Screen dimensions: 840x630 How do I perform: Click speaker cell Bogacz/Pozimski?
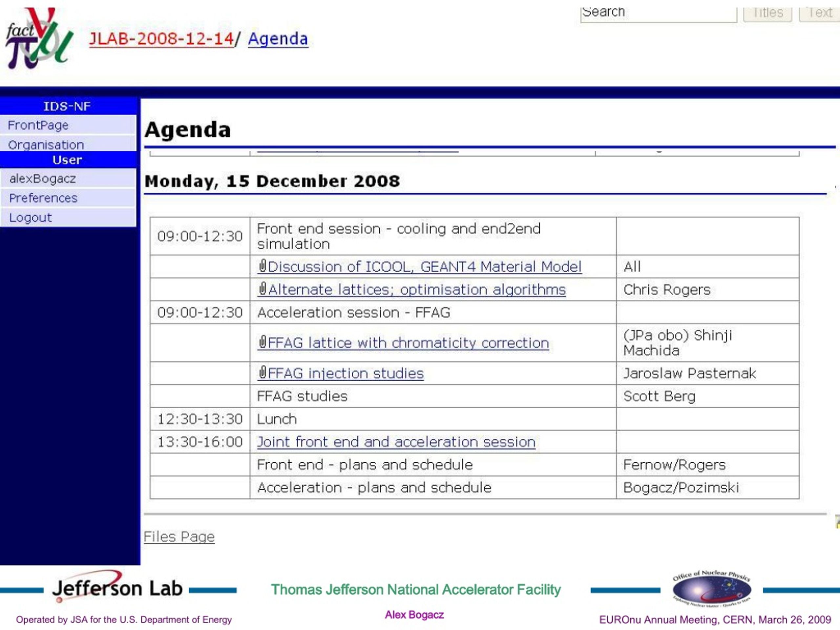pyautogui.click(x=708, y=487)
